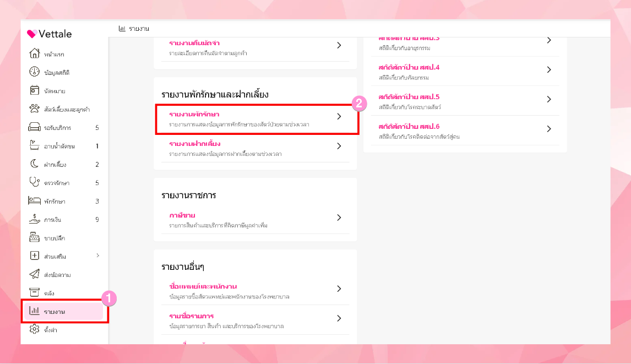Open ตั้งค่า settings gear icon
The width and height of the screenshot is (631, 364).
35,329
